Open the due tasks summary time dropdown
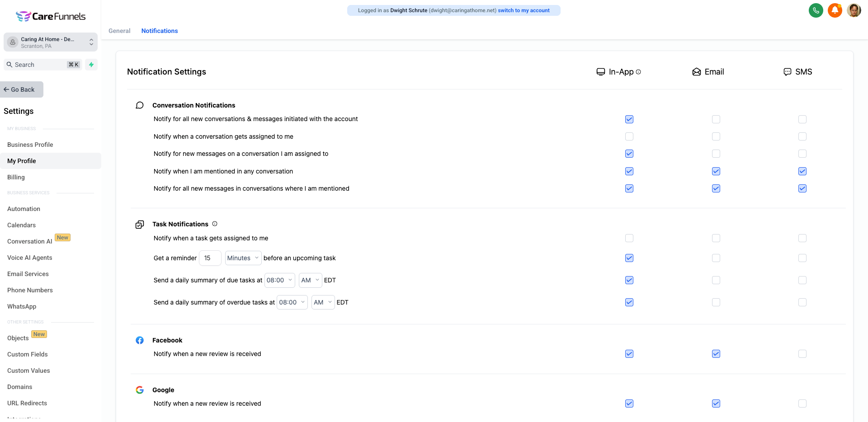Image resolution: width=868 pixels, height=422 pixels. [279, 280]
